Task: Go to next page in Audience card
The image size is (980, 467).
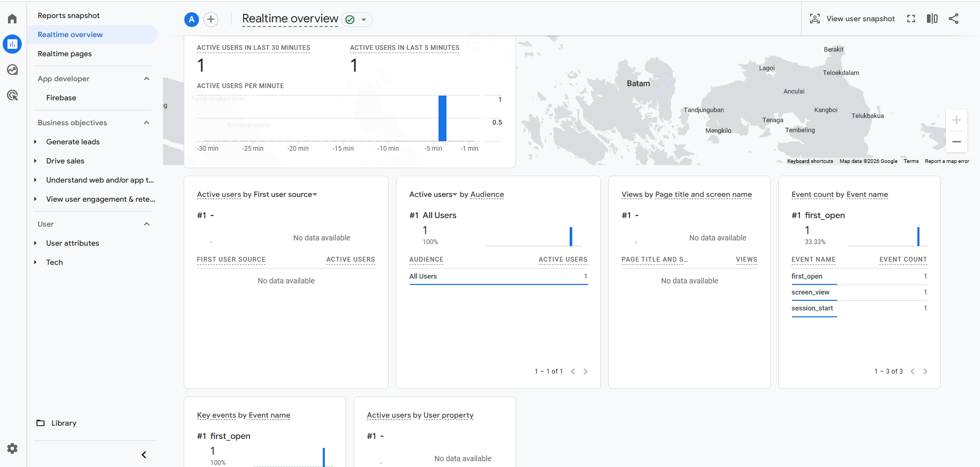Action: pos(586,371)
